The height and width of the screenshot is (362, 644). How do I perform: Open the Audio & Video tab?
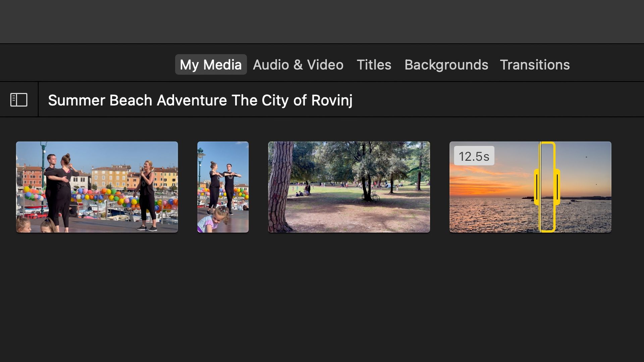pos(298,64)
